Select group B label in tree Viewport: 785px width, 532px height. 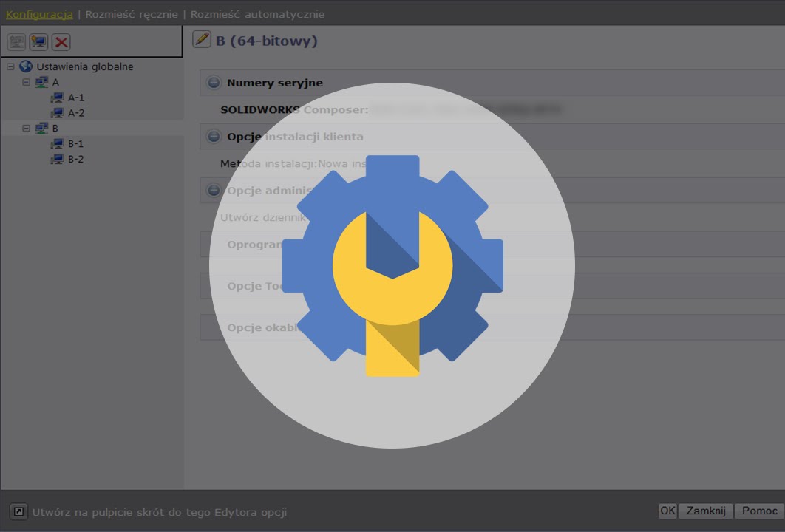pos(55,128)
